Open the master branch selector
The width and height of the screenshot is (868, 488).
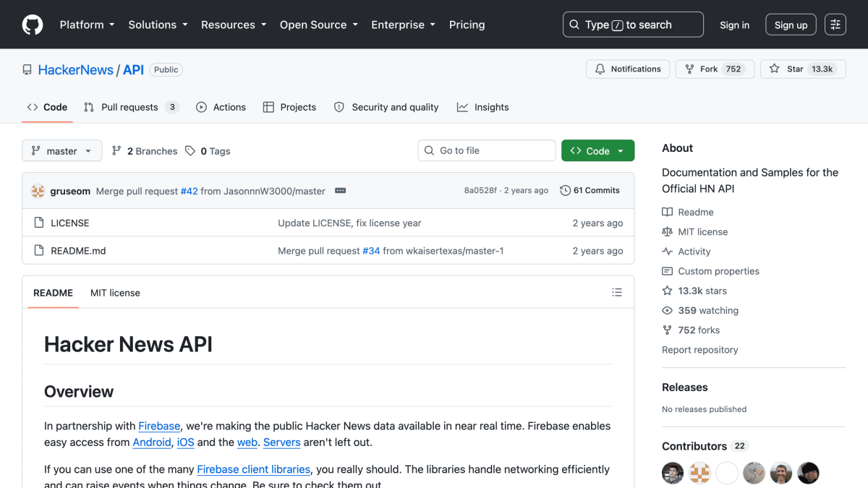(61, 151)
